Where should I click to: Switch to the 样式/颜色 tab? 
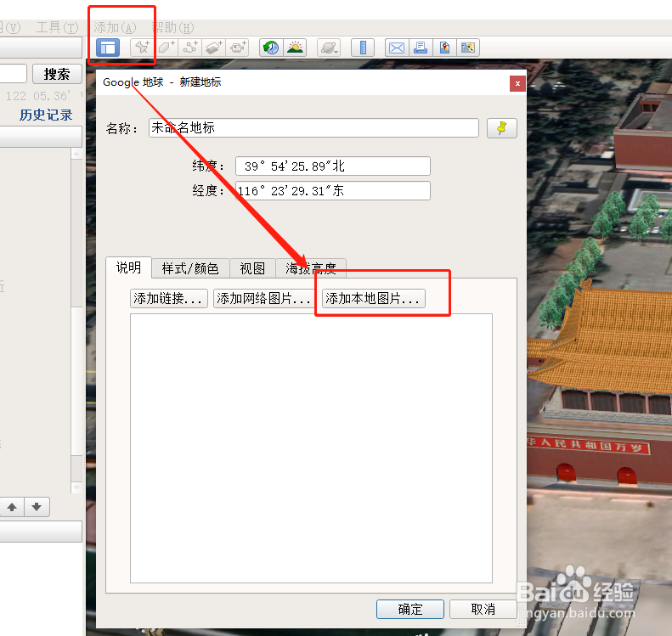point(190,268)
